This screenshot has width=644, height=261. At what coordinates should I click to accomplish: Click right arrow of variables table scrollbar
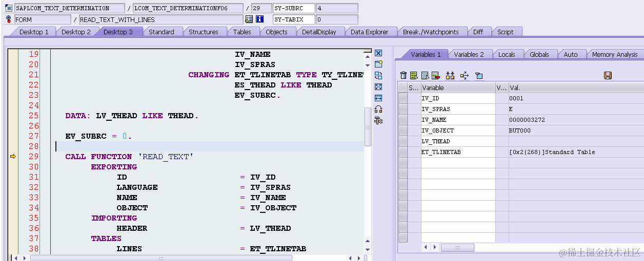(x=435, y=247)
